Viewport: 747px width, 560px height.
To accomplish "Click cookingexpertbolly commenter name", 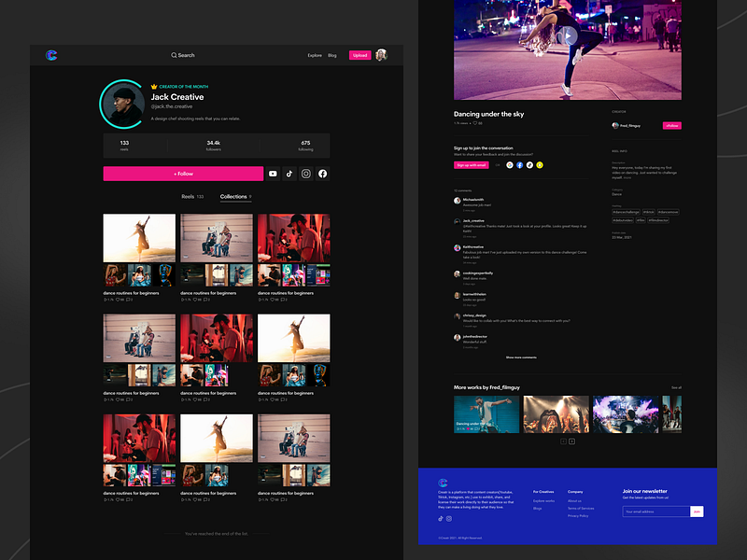I will click(x=478, y=273).
